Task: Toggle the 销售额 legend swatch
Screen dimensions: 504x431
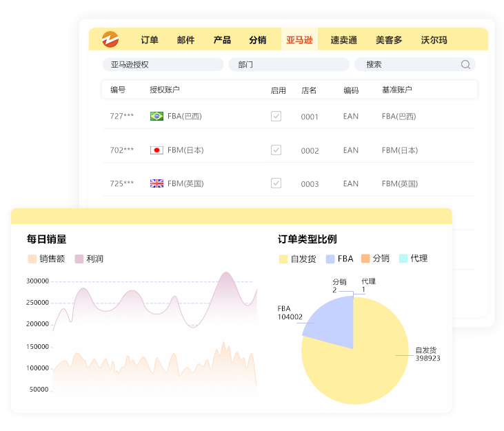Action: pos(32,259)
